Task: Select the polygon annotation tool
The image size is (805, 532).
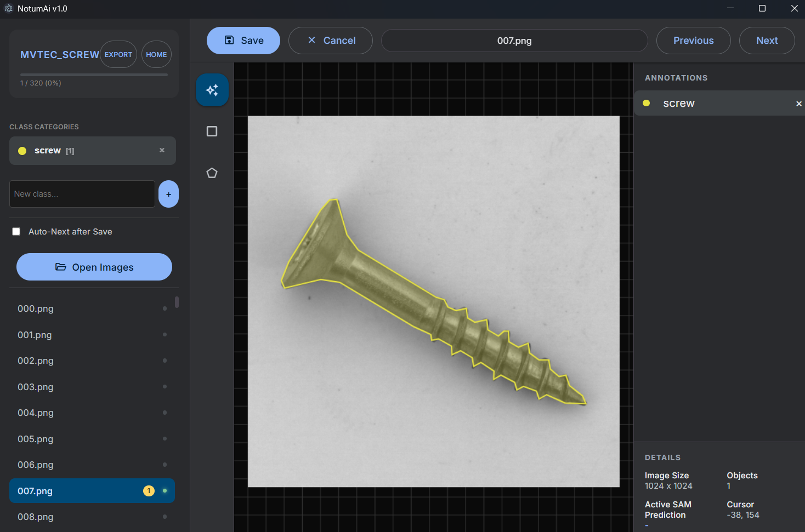Action: click(212, 173)
